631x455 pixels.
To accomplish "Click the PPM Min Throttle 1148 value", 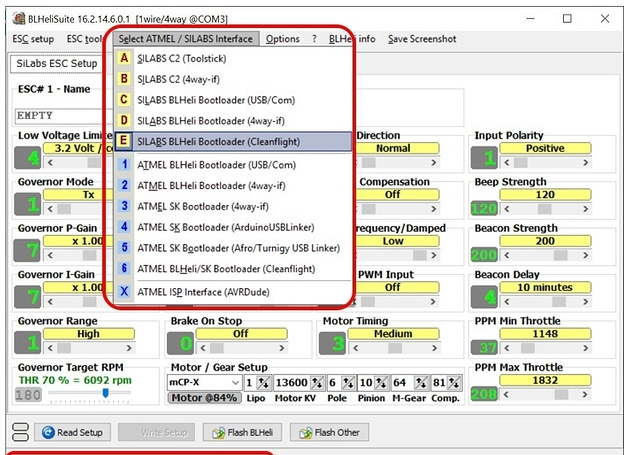I will [545, 334].
